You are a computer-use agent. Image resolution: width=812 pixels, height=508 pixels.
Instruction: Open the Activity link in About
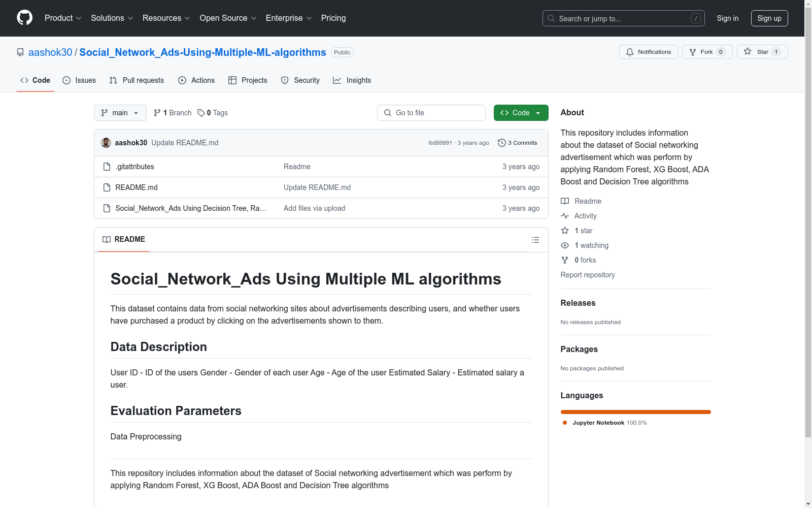pyautogui.click(x=579, y=216)
